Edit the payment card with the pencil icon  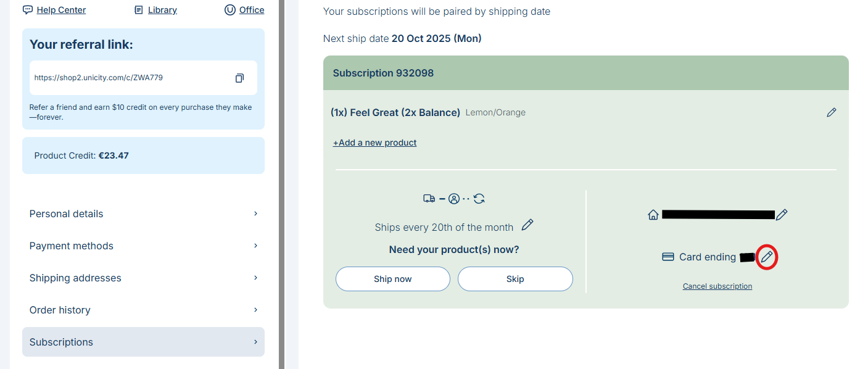point(767,257)
